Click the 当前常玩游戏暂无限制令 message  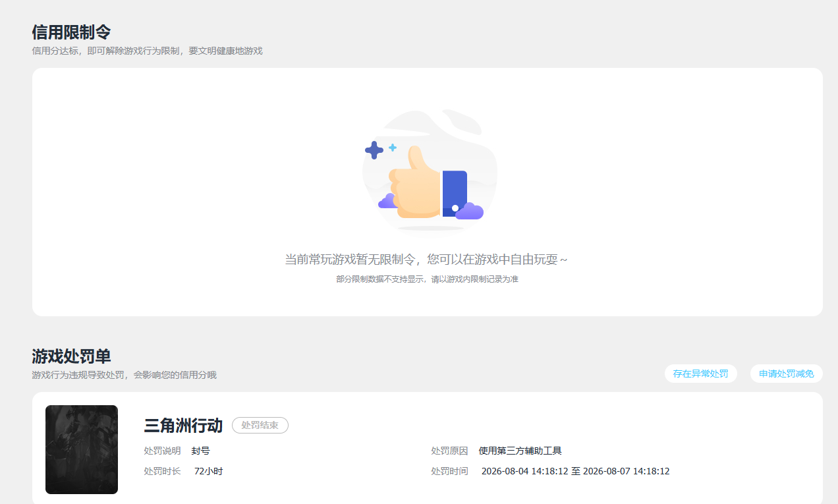[x=426, y=260]
